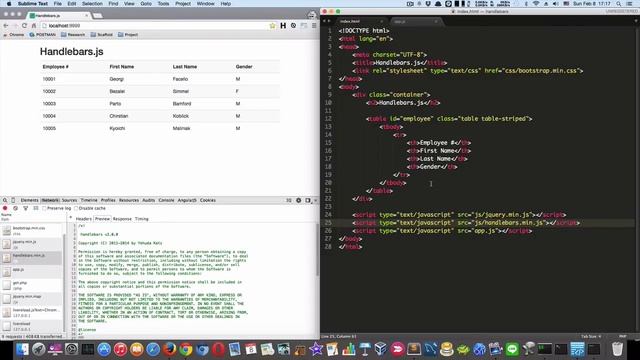Click the Tab Size selector in status bar
This screenshot has height=360, width=640.
pos(591,337)
